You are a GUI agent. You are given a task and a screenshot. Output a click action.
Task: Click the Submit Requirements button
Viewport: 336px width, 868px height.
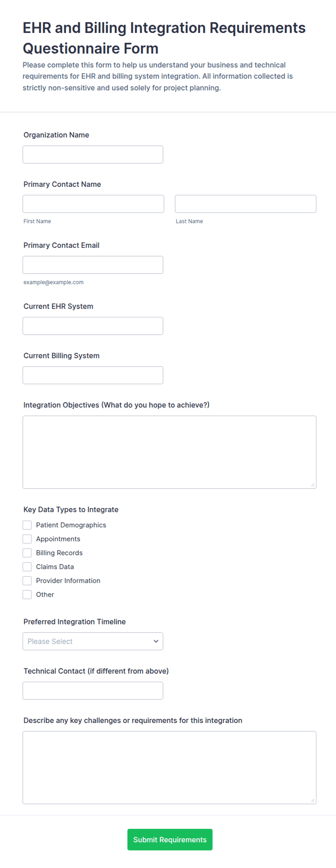point(170,840)
